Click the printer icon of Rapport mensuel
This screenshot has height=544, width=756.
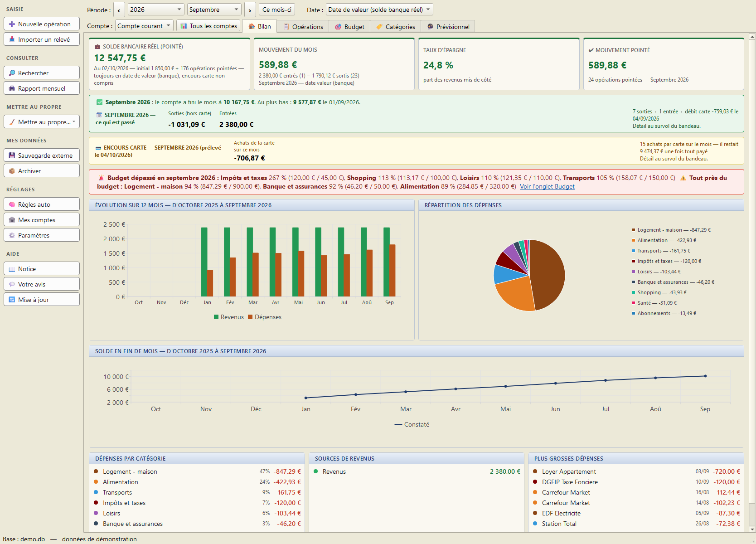(x=12, y=88)
